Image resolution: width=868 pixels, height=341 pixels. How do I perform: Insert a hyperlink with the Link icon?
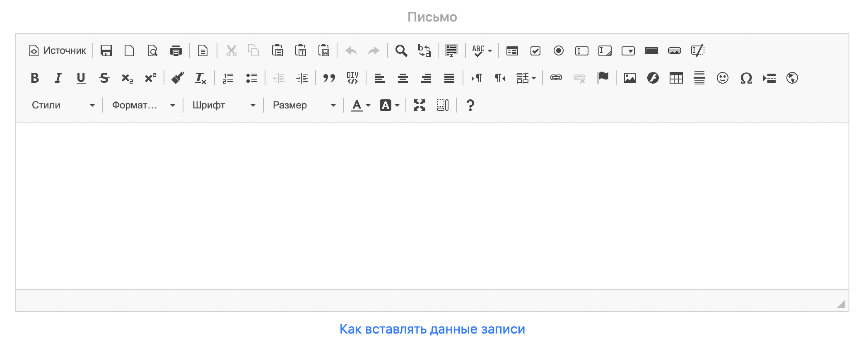tap(556, 78)
